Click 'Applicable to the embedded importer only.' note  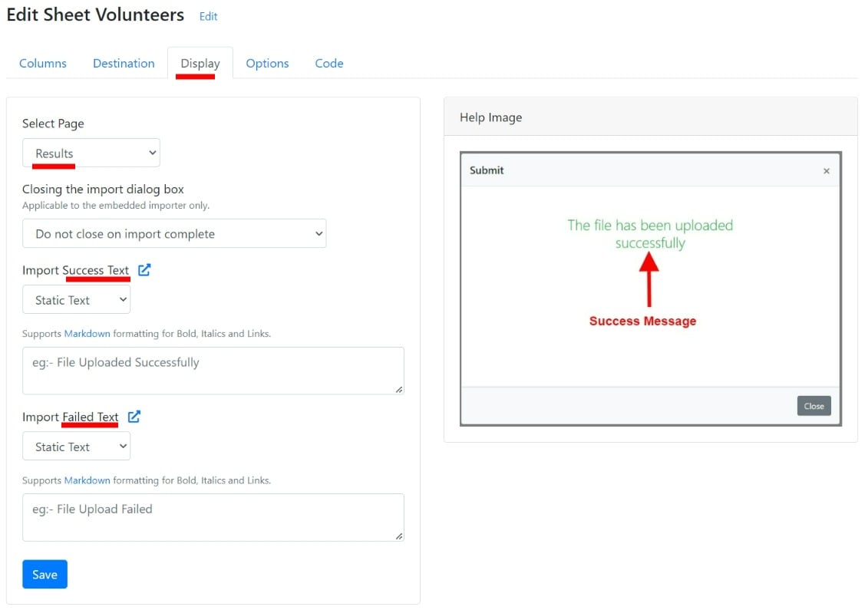(116, 206)
